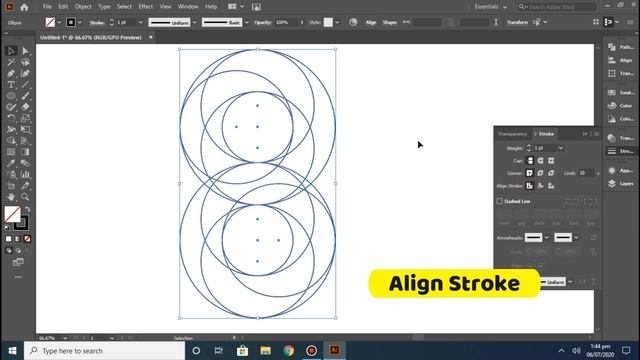
Task: Choose Round Join corner option
Action: (x=540, y=173)
